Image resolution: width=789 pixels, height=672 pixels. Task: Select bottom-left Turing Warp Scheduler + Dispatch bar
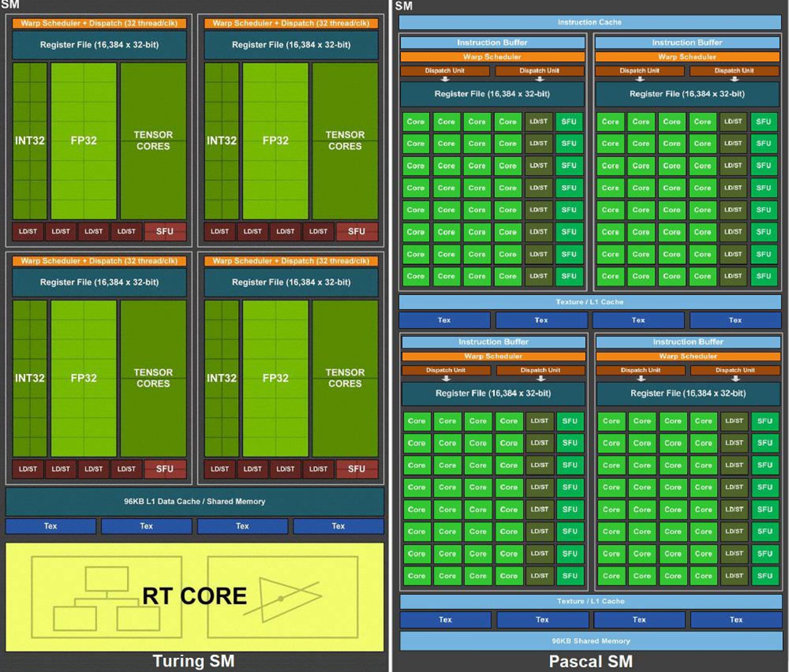[99, 261]
